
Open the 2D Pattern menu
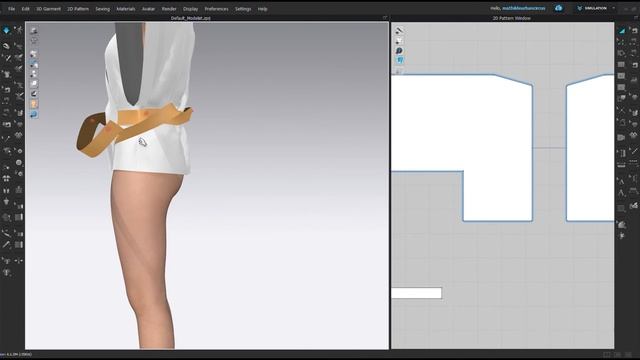click(x=78, y=9)
